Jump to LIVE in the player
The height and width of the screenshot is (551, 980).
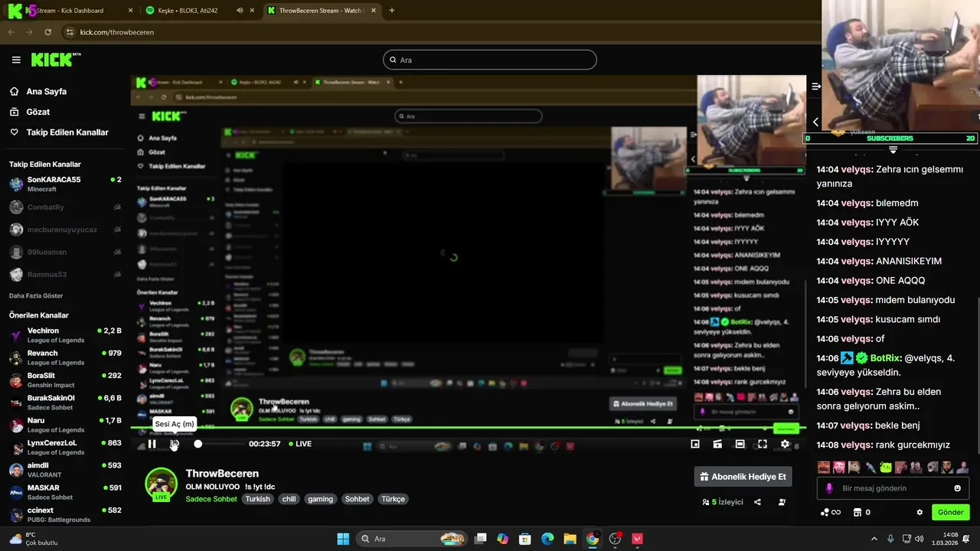pyautogui.click(x=300, y=444)
